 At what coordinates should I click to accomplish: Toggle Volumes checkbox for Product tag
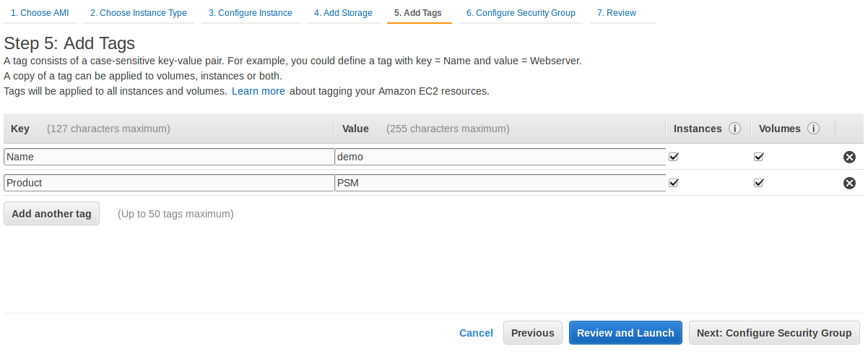click(759, 182)
